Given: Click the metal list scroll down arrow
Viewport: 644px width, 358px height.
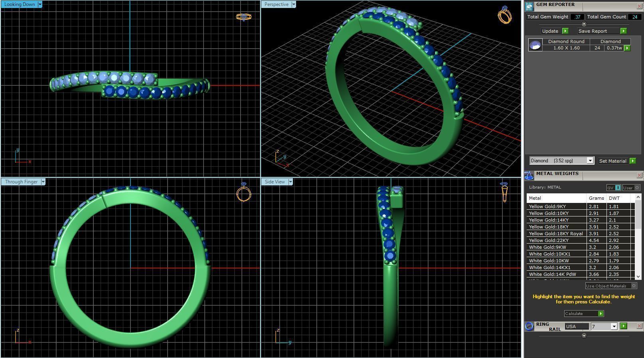Looking at the screenshot, I should coord(638,276).
